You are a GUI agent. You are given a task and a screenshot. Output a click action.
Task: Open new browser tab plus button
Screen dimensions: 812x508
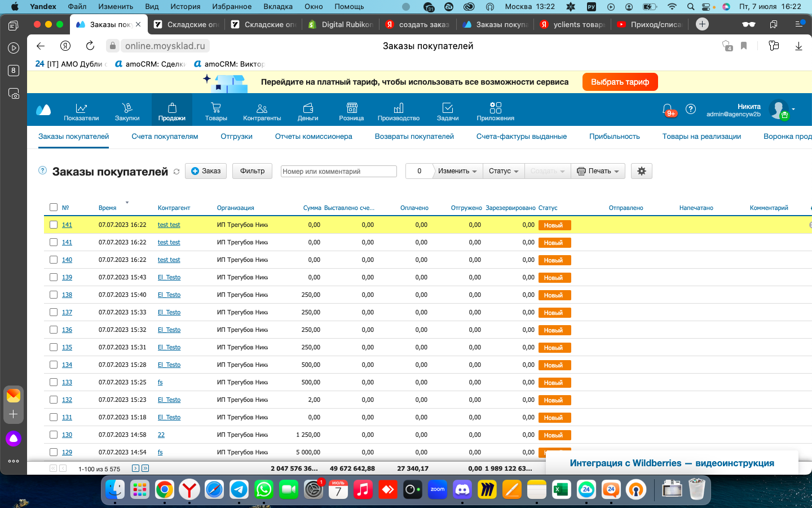[702, 24]
